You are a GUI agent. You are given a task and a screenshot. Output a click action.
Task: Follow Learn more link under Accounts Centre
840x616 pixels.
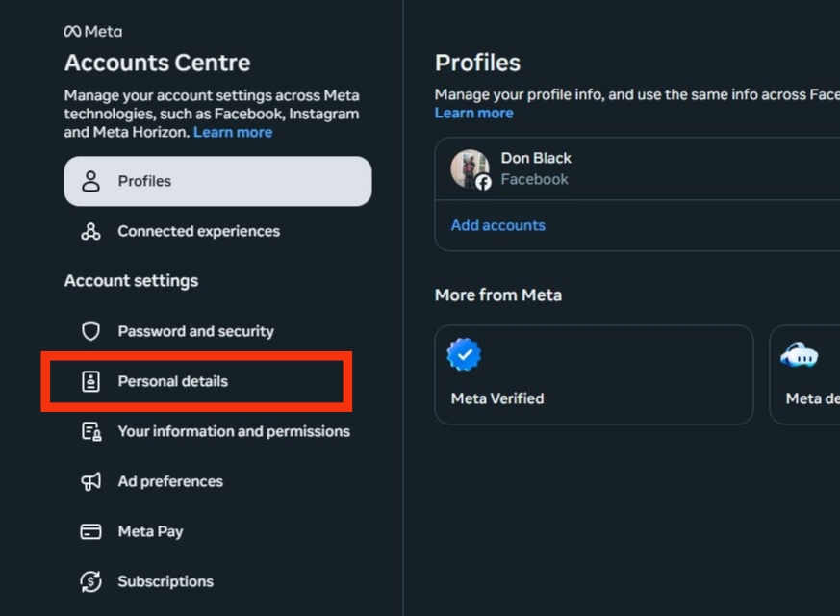pos(233,132)
